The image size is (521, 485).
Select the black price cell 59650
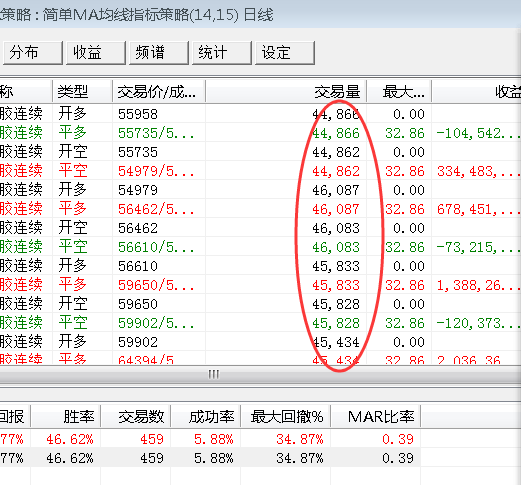137,304
